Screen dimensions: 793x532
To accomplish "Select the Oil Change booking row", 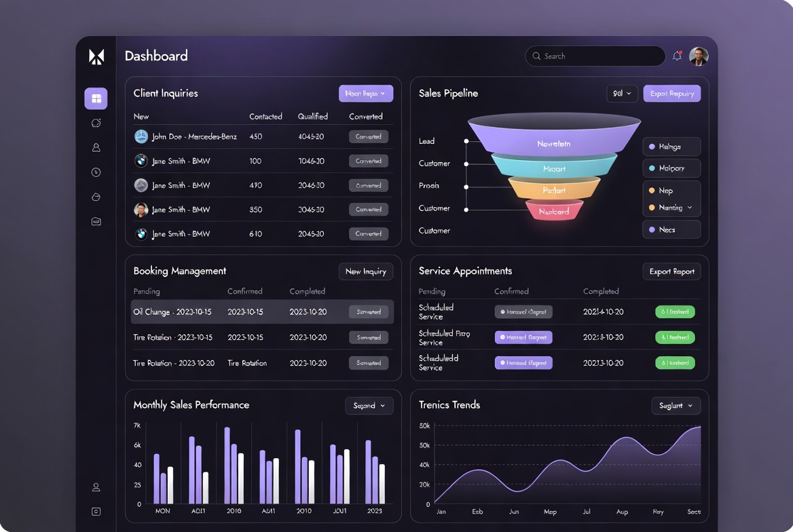I will pos(262,312).
